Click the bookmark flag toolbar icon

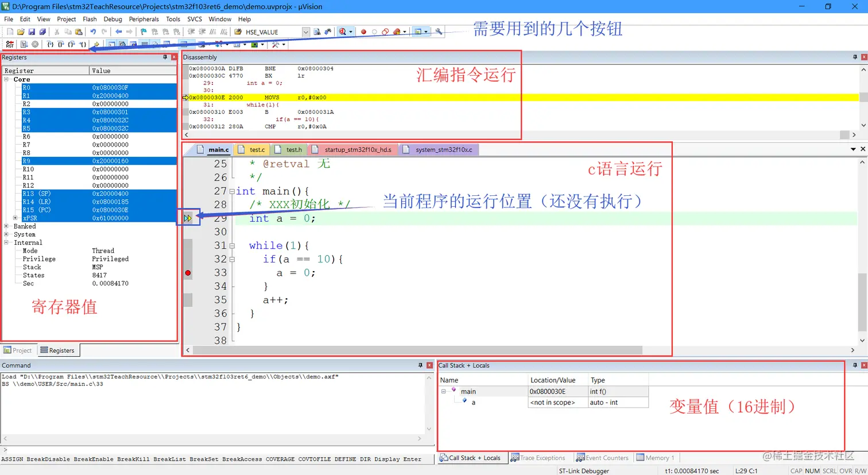click(144, 32)
